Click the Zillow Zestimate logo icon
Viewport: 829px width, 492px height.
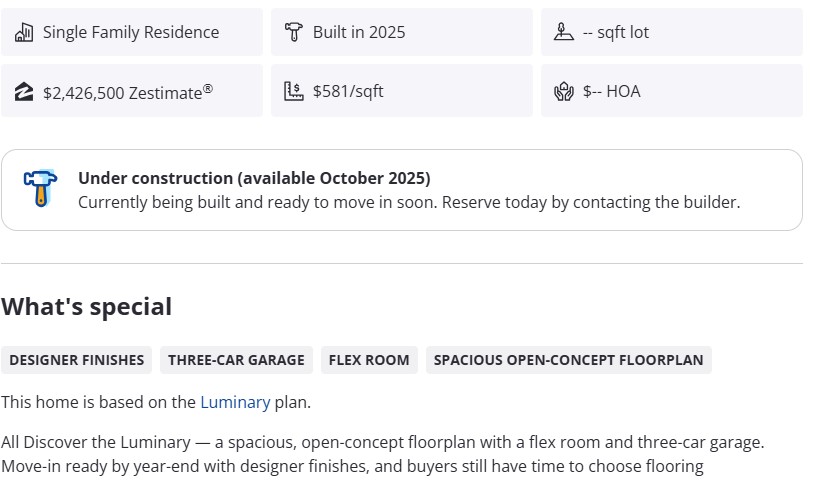tap(24, 91)
